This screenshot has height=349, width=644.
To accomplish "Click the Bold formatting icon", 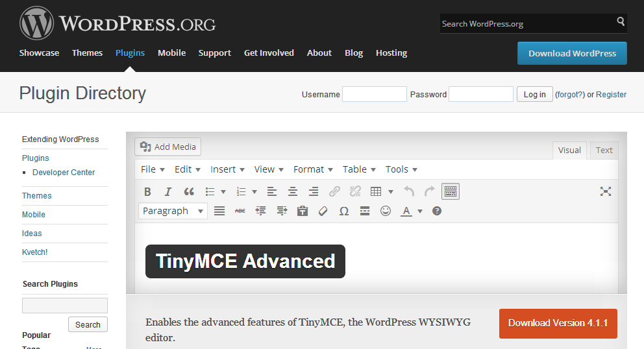I will pyautogui.click(x=147, y=192).
